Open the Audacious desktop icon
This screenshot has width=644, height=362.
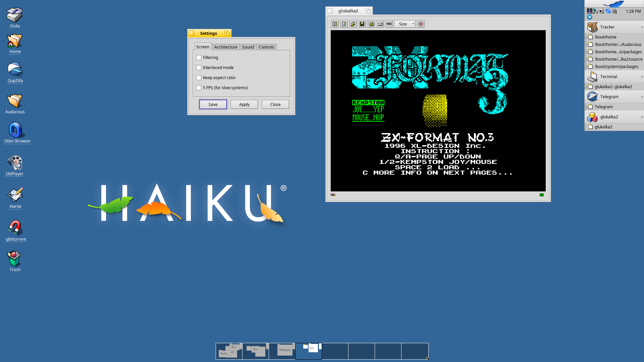pyautogui.click(x=15, y=104)
